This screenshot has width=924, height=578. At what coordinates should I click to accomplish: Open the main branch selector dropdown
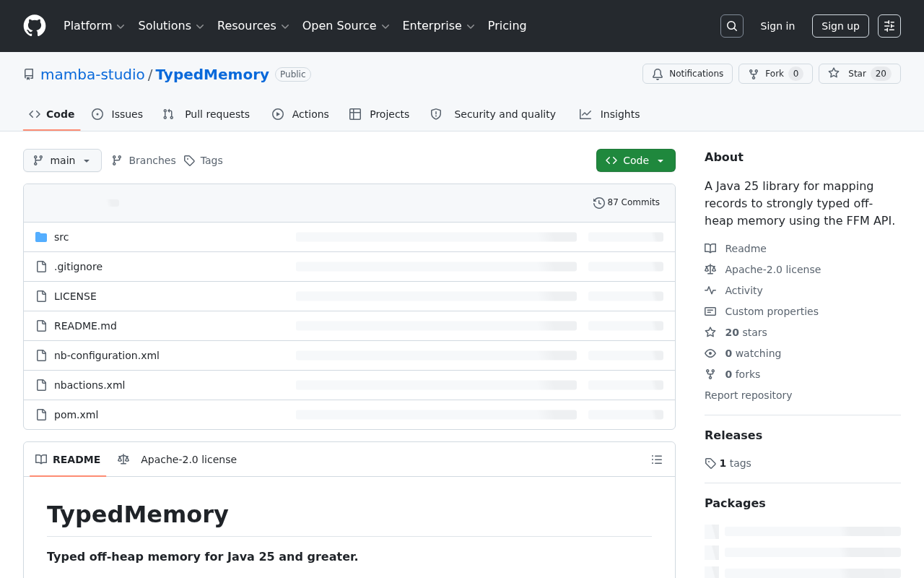click(x=62, y=160)
